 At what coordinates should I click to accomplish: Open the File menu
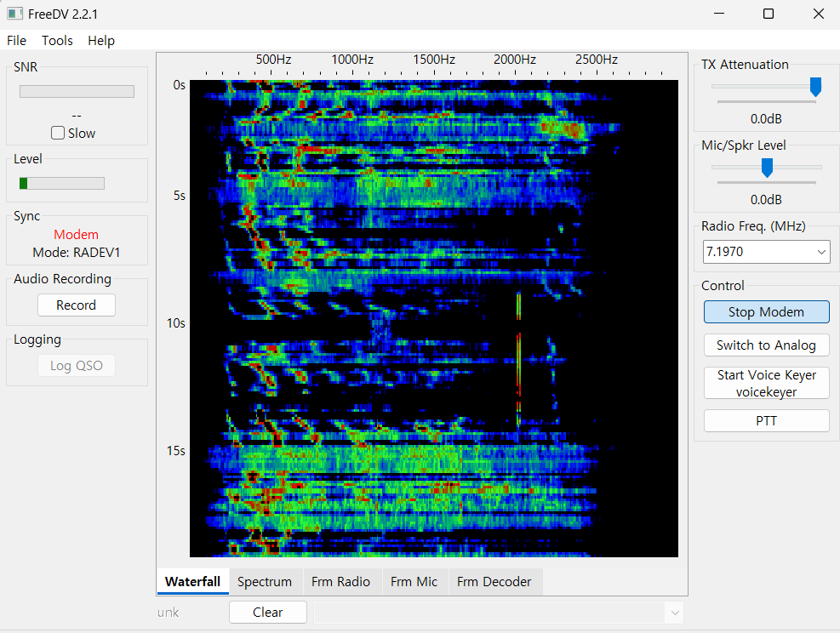(x=16, y=41)
